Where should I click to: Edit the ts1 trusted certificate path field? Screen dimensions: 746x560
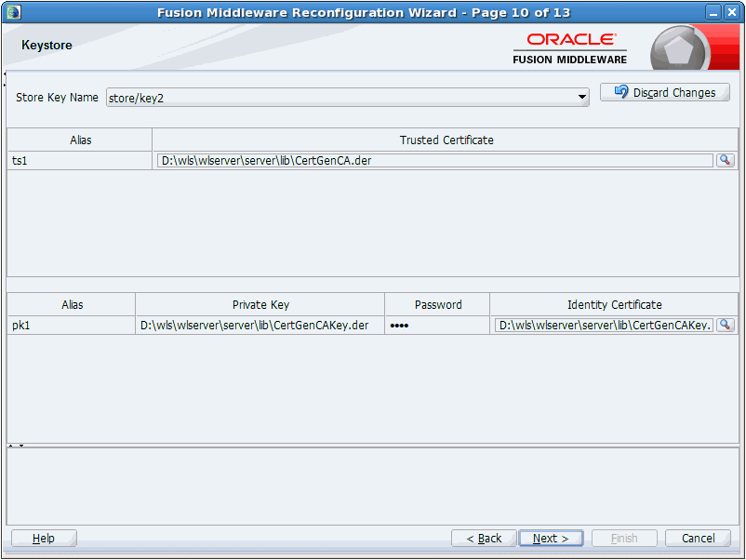click(x=434, y=160)
